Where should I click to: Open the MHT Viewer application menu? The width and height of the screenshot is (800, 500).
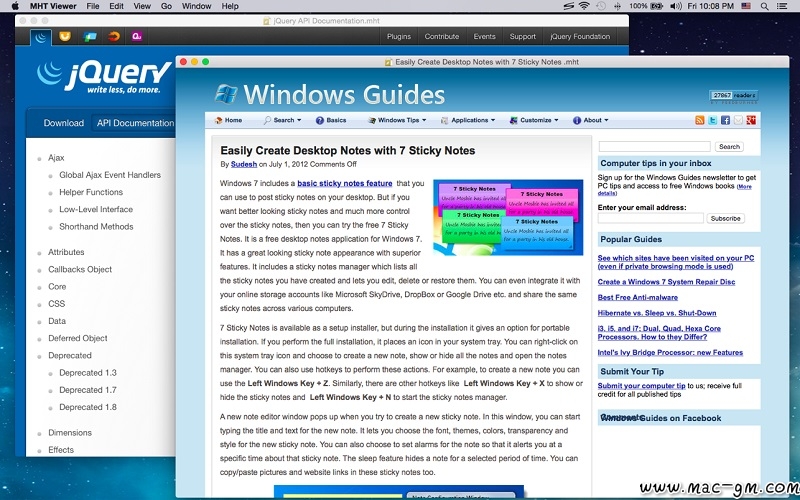(x=53, y=6)
